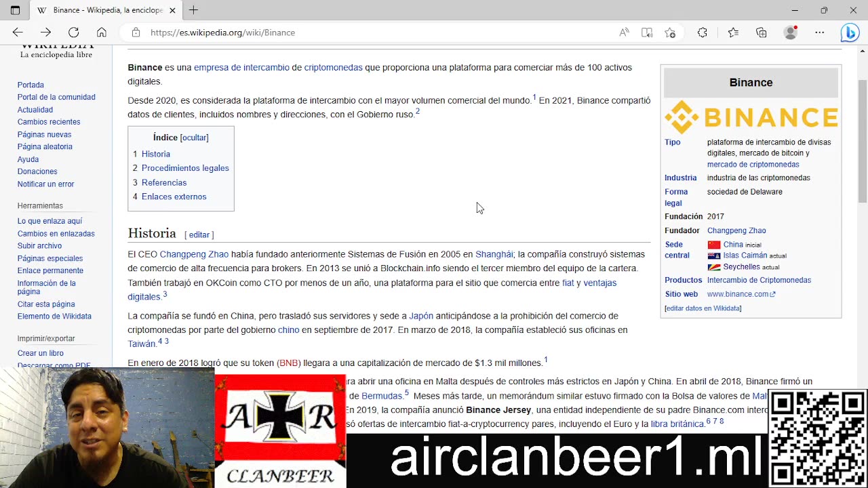
Task: Visit www.binance.com external link
Action: [741, 294]
